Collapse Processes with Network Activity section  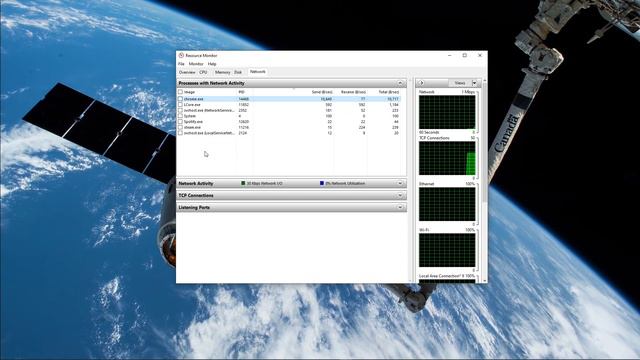pos(400,83)
